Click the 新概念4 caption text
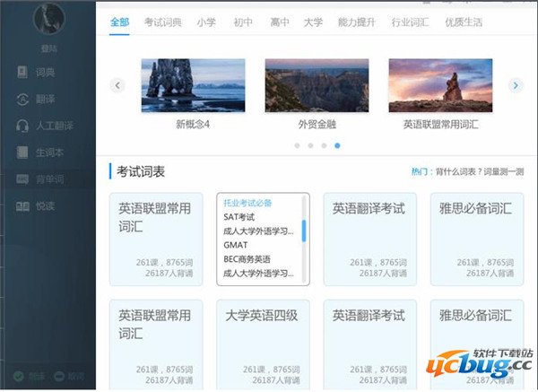This screenshot has height=392, width=538. [x=193, y=125]
